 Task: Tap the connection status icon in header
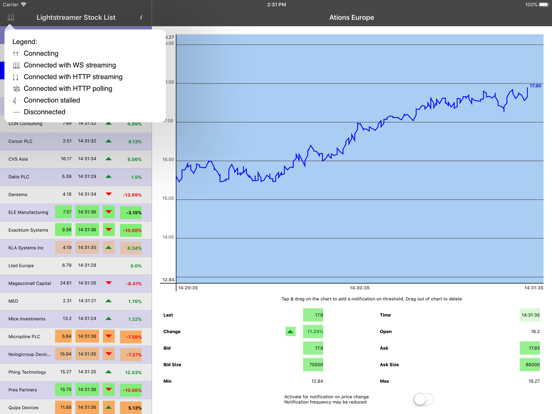pyautogui.click(x=11, y=17)
